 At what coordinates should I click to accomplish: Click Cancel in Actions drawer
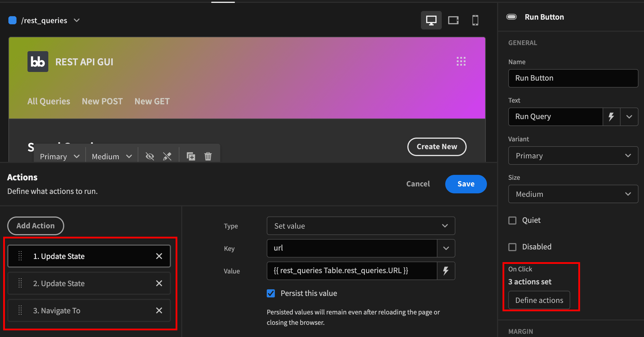(x=418, y=184)
